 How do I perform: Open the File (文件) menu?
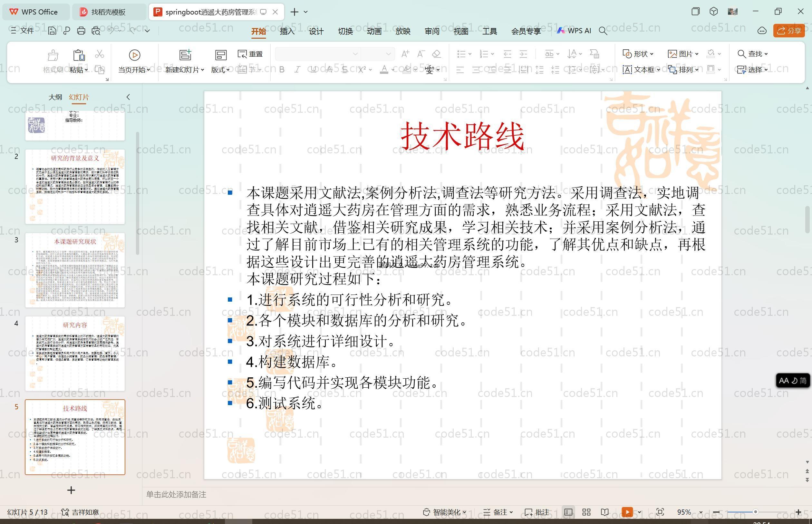tap(23, 31)
